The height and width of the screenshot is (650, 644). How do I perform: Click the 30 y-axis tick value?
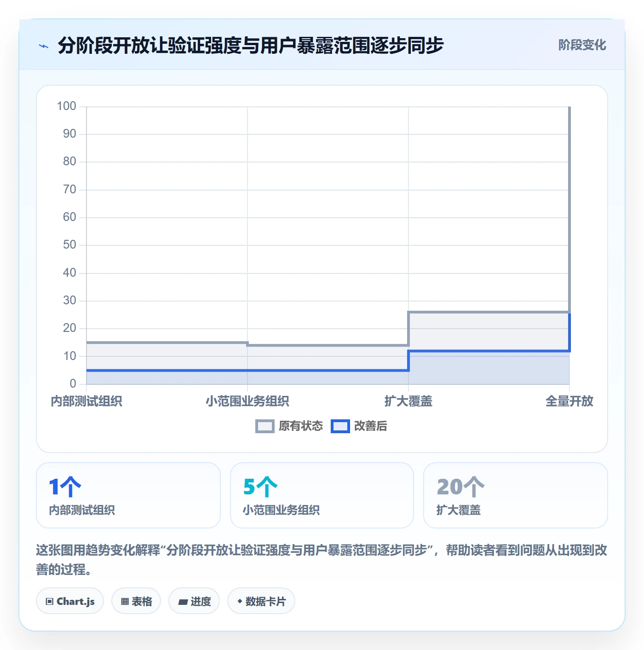[x=69, y=301]
